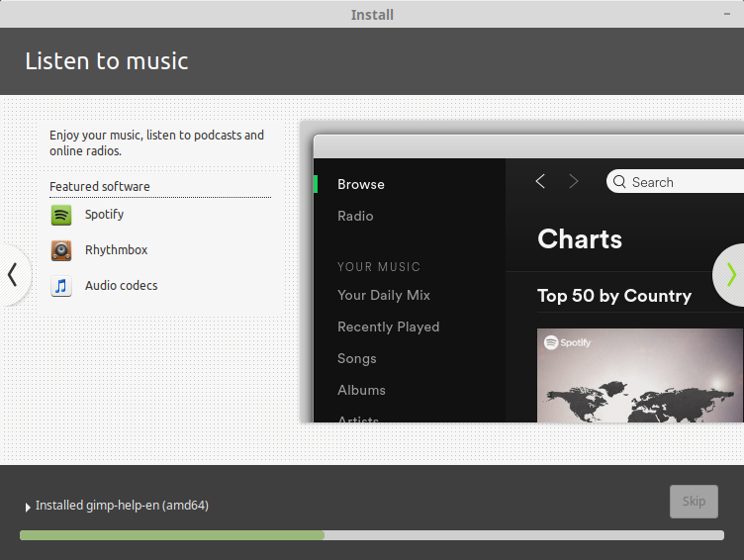Click the Songs sidebar item
This screenshot has height=560, width=744.
pyautogui.click(x=357, y=358)
